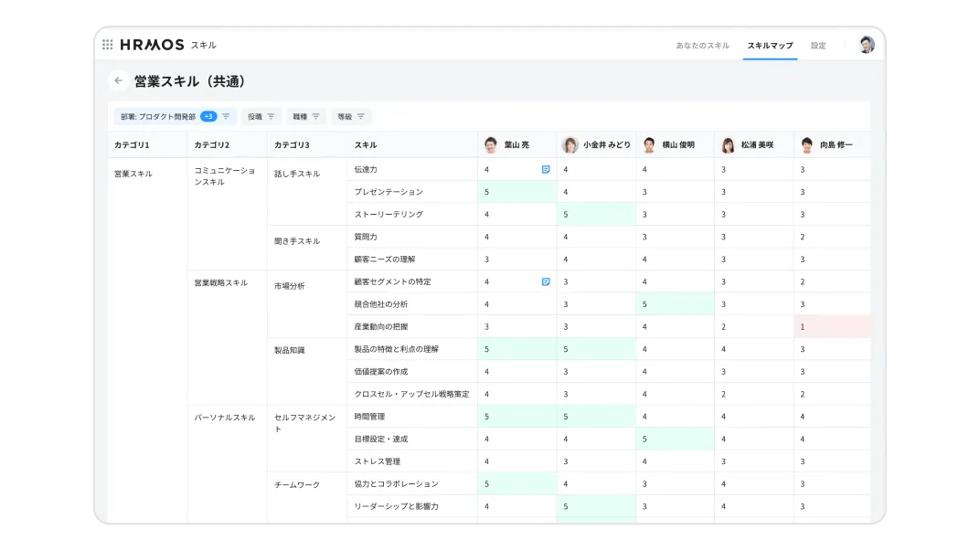
Task: Open the comment note on 顧客セグメントの特定 row
Action: pyautogui.click(x=546, y=281)
